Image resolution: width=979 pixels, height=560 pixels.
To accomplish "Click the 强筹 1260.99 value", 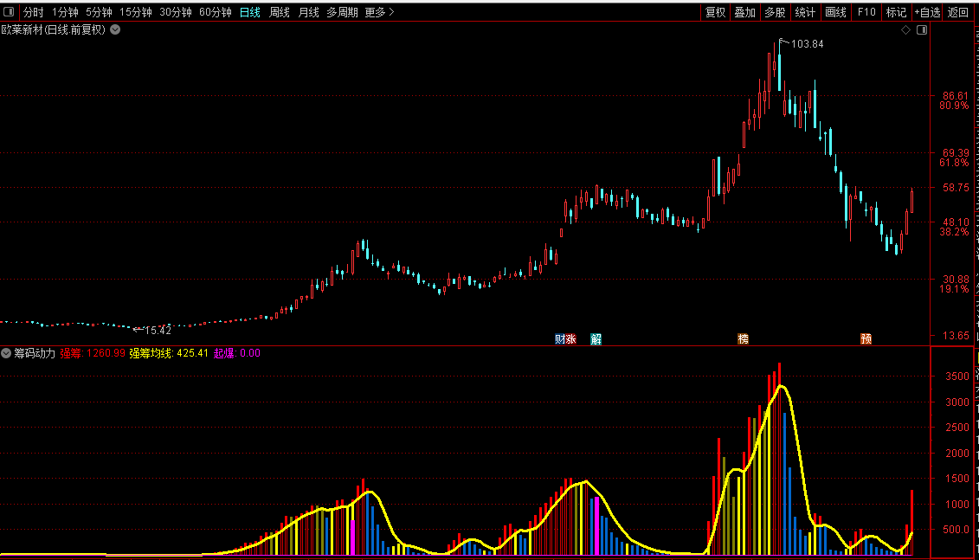I will click(93, 353).
